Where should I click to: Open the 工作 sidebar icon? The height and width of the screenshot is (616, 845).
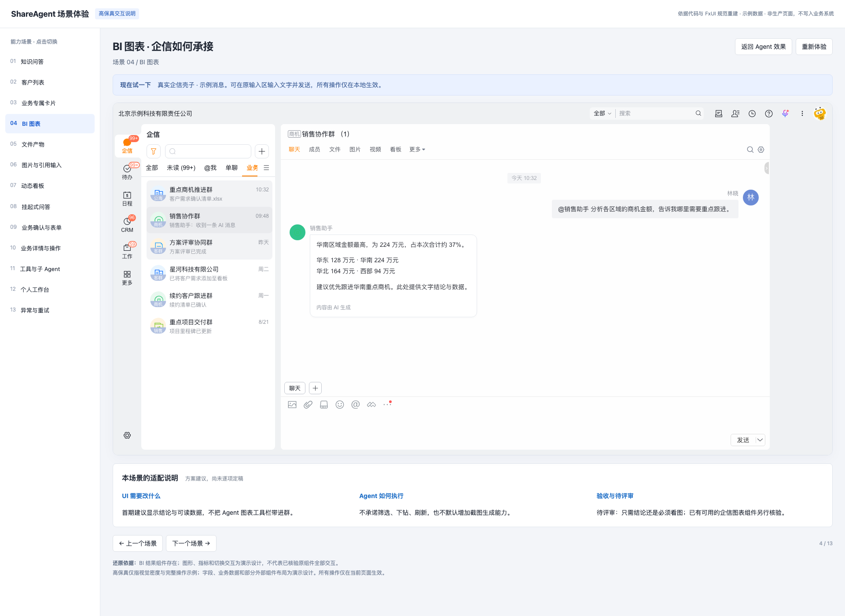pyautogui.click(x=127, y=251)
